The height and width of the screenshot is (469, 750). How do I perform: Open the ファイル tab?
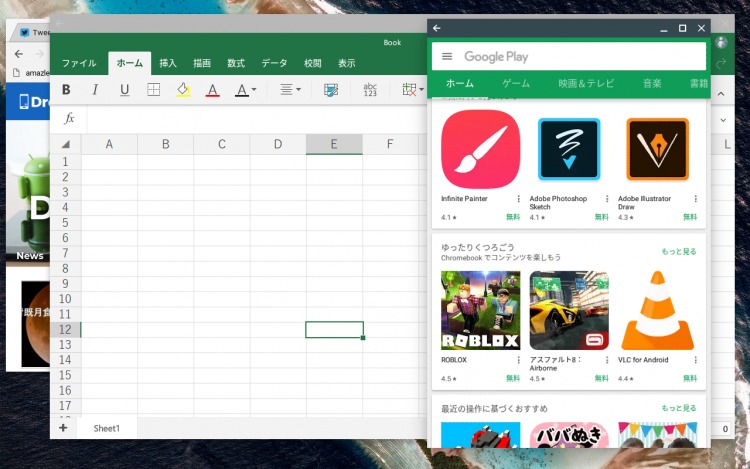pyautogui.click(x=79, y=63)
